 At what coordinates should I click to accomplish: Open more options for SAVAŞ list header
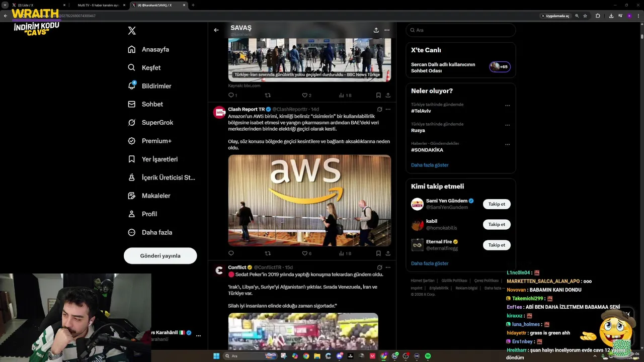[387, 30]
